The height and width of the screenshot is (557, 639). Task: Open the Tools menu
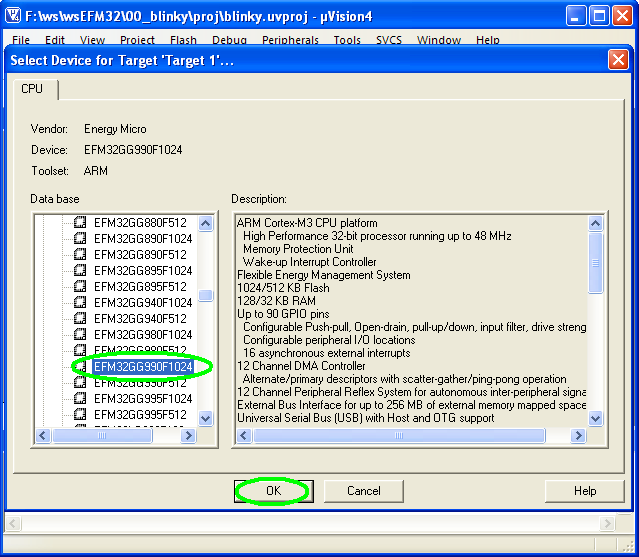(347, 40)
